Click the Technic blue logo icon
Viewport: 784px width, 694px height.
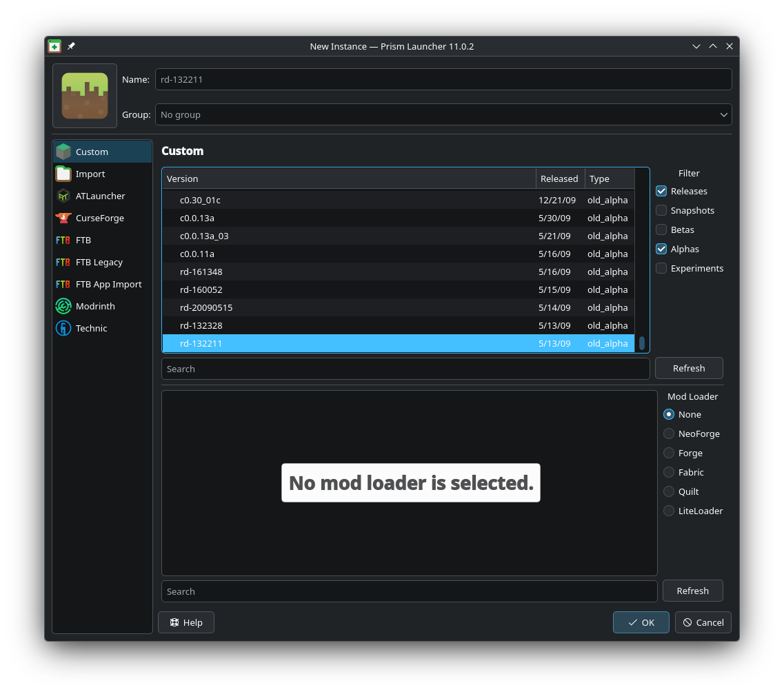63,328
